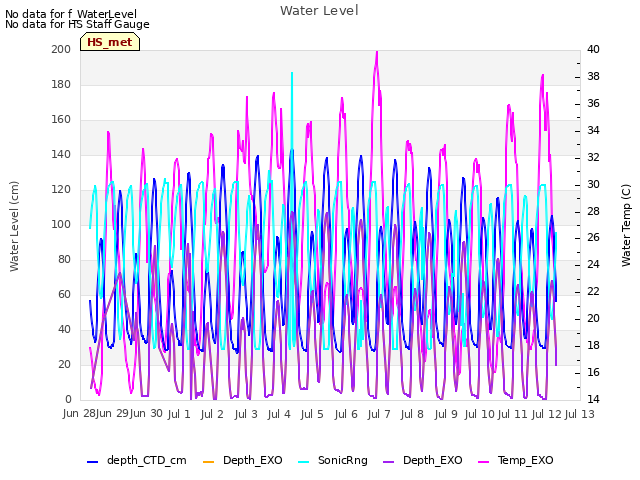640x480 pixels.
Task: Click the Jul 1 date tick label
Action: point(179,414)
